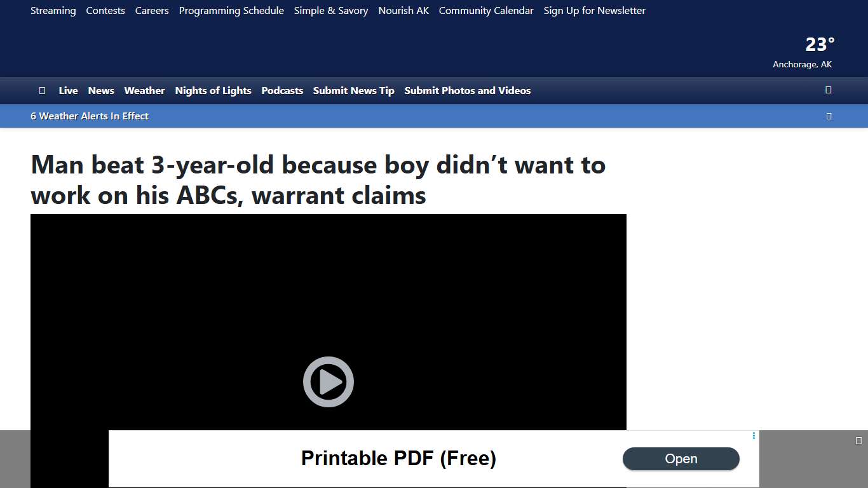Open the Programming Schedule link
Screen dimensions: 868x488
point(231,11)
